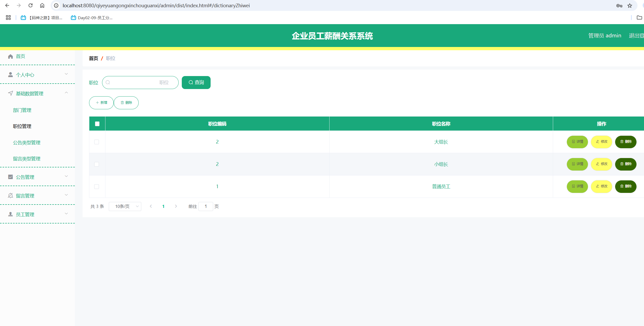Click the 职位 search input field

(x=140, y=83)
